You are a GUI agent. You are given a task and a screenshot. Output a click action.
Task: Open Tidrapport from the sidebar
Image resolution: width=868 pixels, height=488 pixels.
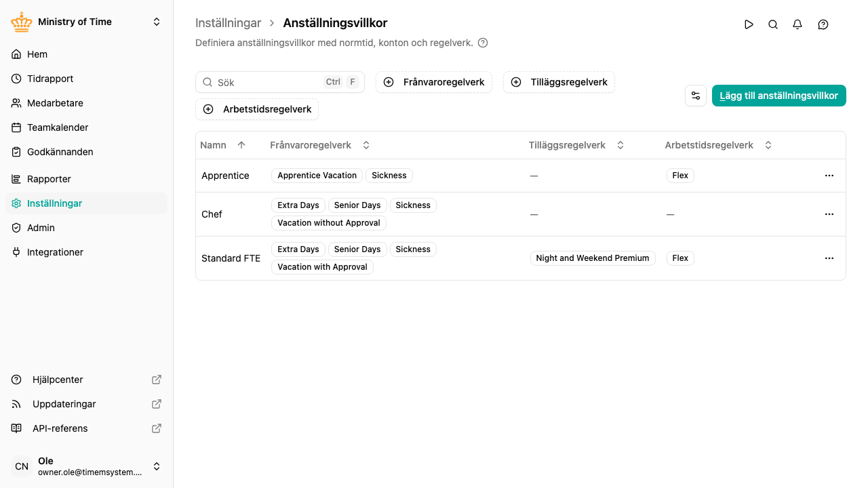point(87,79)
